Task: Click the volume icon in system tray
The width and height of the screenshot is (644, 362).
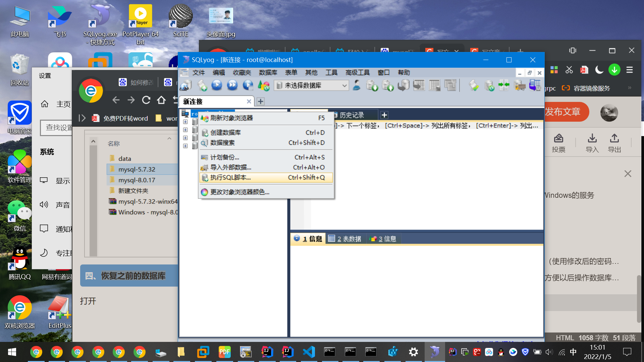Action: (x=549, y=352)
